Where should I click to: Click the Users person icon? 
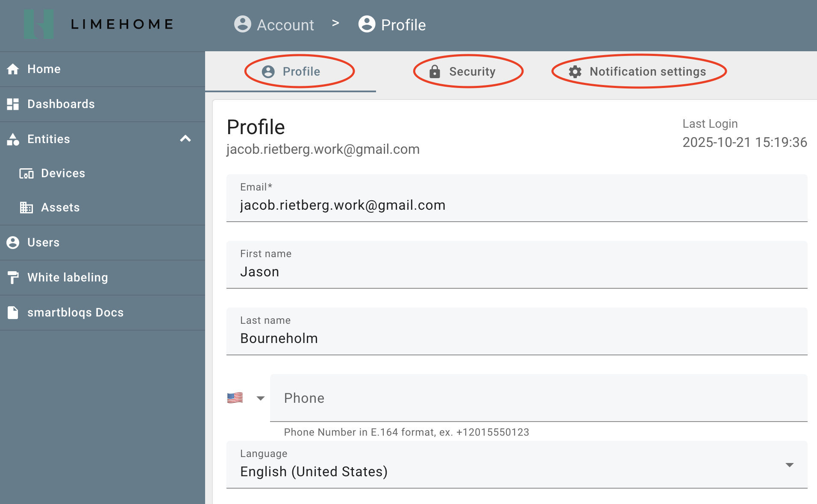[x=13, y=243]
